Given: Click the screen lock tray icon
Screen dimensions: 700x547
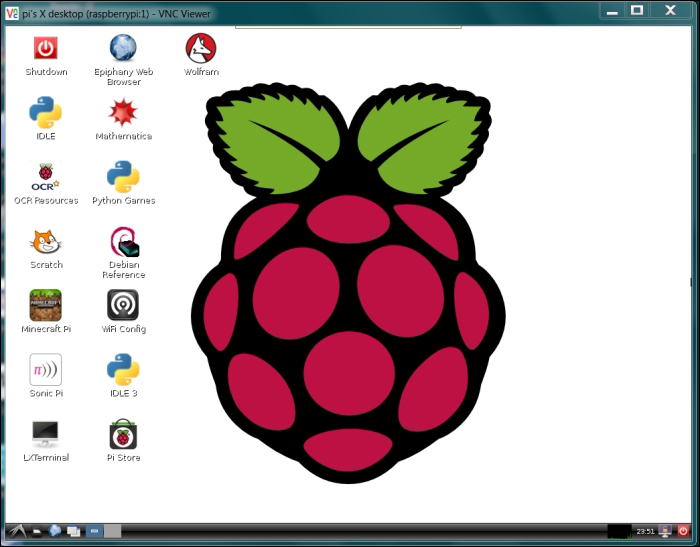Looking at the screenshot, I should pos(665,531).
